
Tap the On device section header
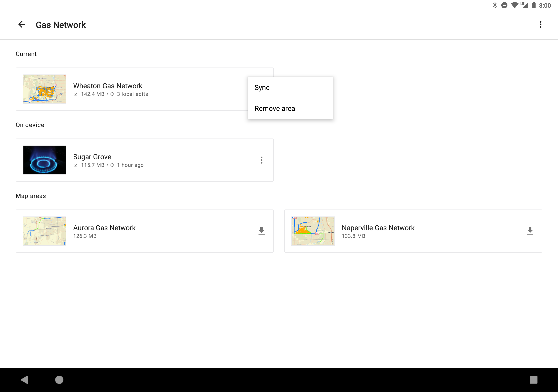pyautogui.click(x=30, y=125)
